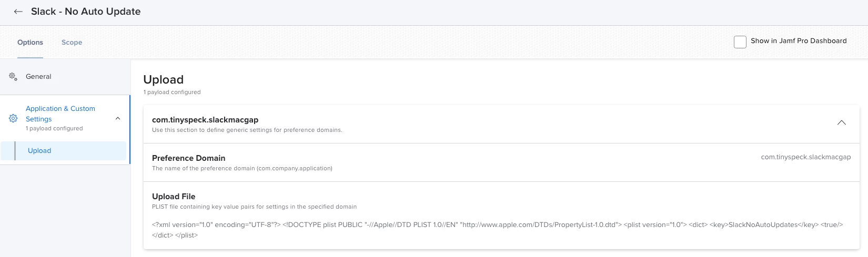Viewport: 868px width, 257px height.
Task: Enable Show in Jamf Pro Dashboard checkbox
Action: (x=740, y=42)
